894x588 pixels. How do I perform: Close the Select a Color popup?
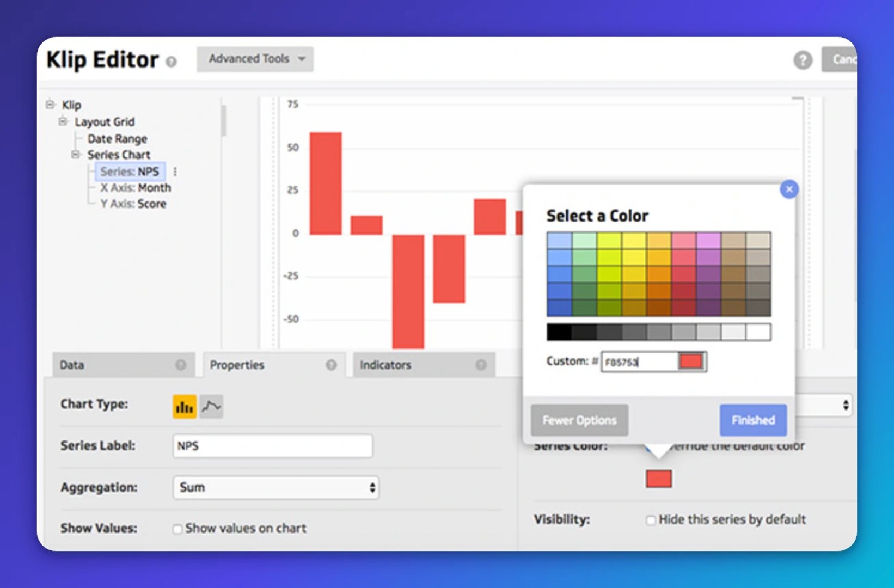(x=789, y=189)
